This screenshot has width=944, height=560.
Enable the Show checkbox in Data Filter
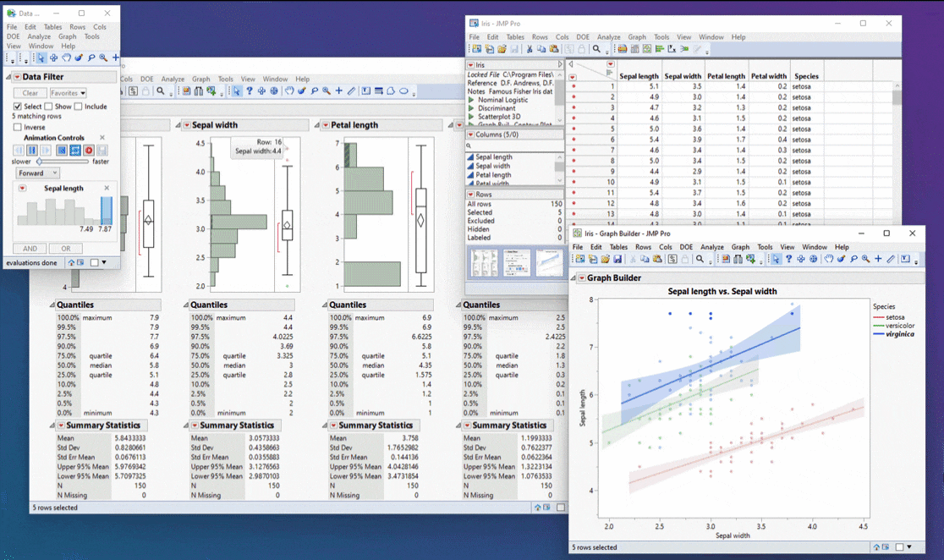(48, 107)
